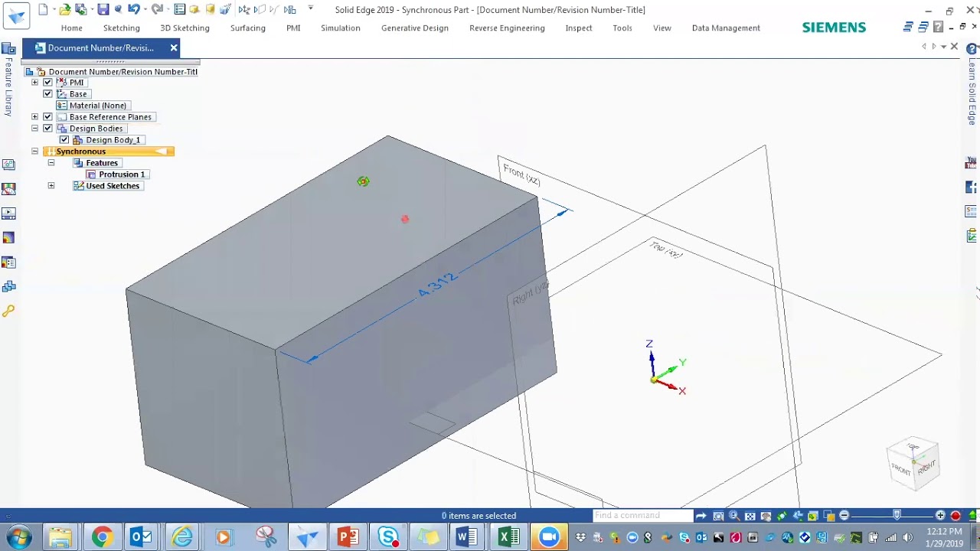Open the Solid Edge application button

16,15
